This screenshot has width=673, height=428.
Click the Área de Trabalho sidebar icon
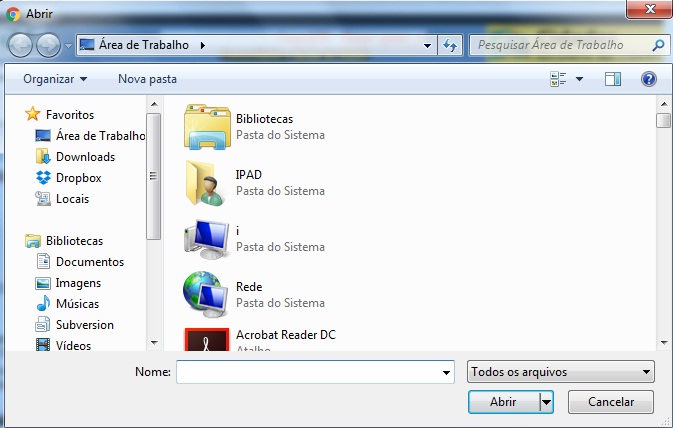43,136
